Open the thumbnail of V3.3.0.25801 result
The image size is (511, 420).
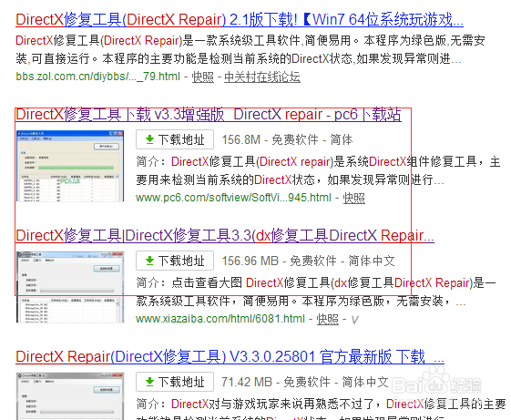[70, 396]
